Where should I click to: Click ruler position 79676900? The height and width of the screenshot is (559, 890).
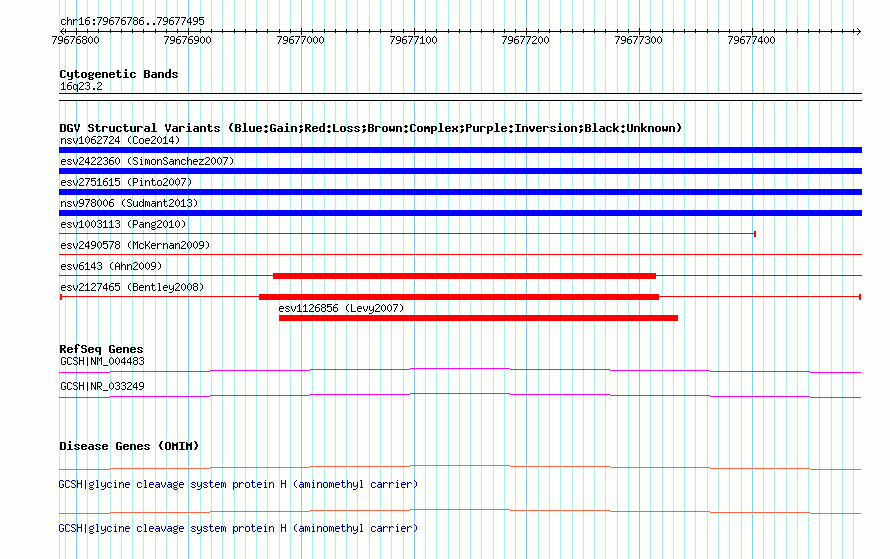pyautogui.click(x=188, y=40)
